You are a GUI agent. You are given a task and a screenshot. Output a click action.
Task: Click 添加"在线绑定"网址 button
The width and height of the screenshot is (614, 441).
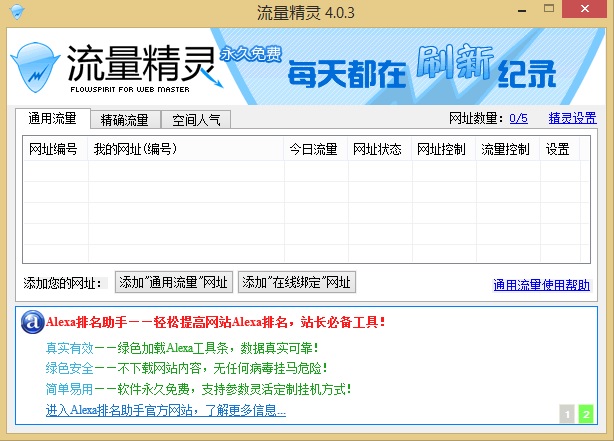point(297,282)
